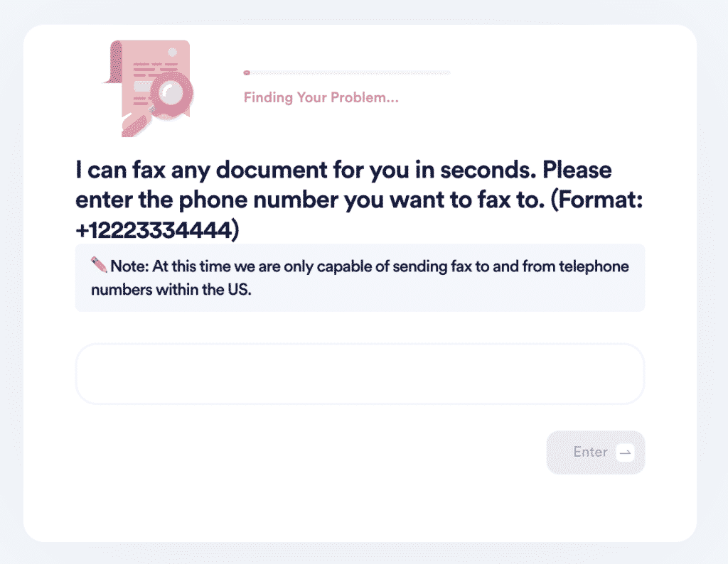Screen dimensions: 728x564
Task: Click the seal badge on the document illustration
Action: 173,52
